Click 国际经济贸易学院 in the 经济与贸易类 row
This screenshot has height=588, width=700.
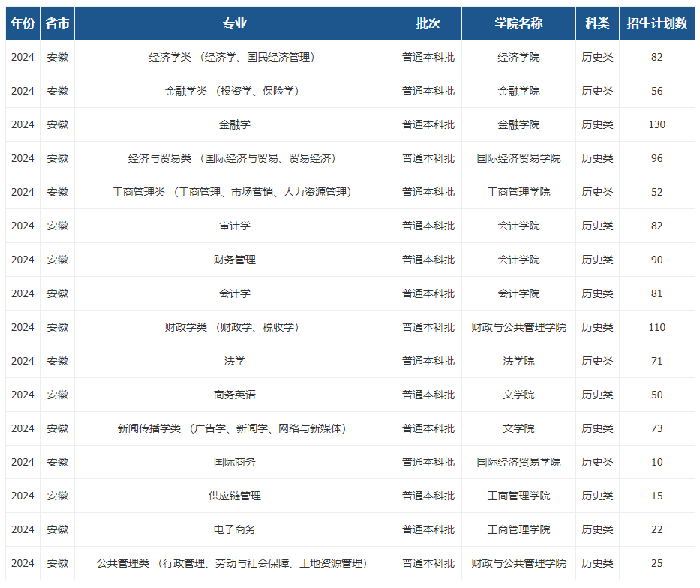(x=518, y=158)
